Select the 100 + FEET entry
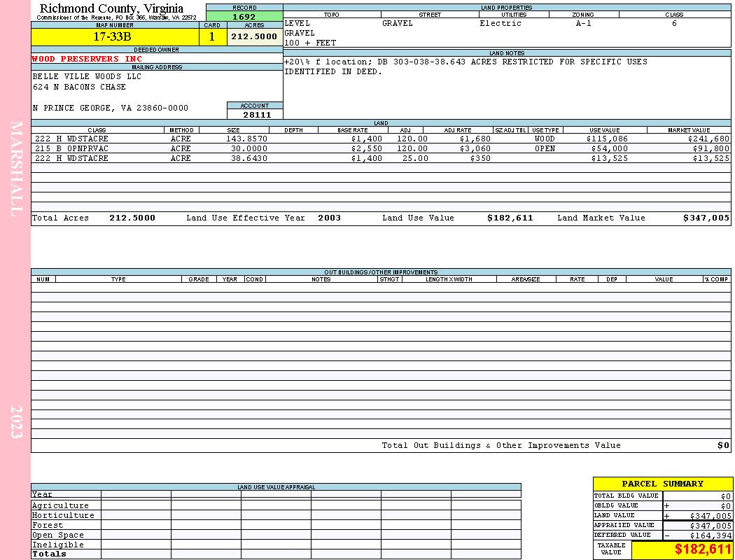 click(x=310, y=43)
